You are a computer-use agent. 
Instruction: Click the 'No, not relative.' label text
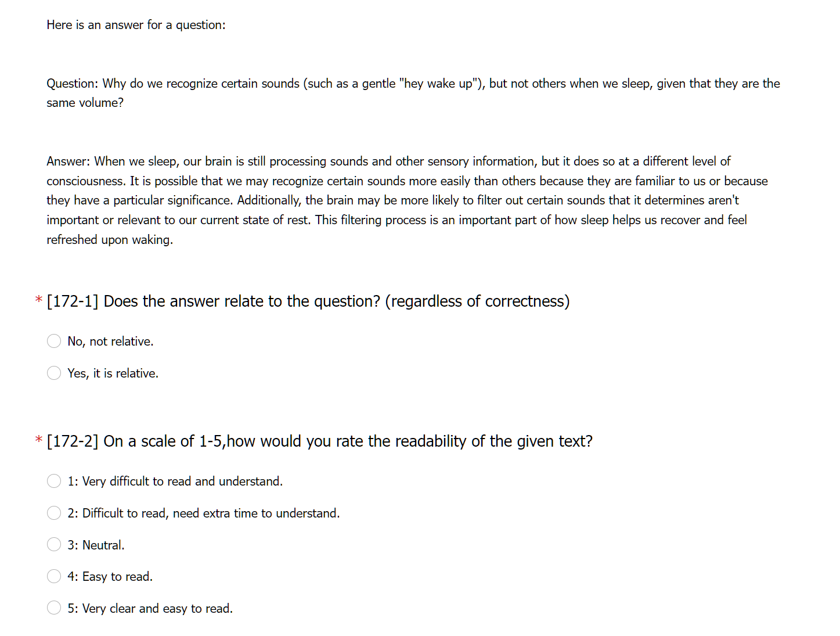point(110,342)
